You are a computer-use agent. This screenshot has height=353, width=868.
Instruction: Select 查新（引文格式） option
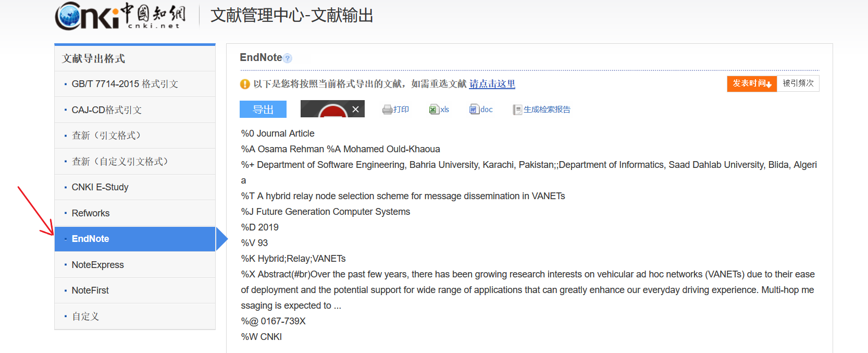[135, 136]
